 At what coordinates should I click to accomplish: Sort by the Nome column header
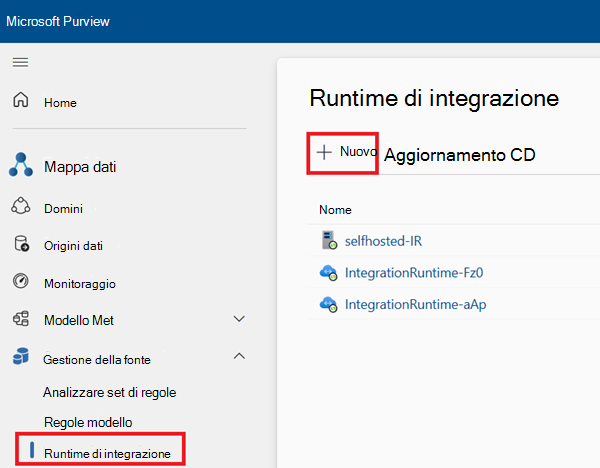click(x=335, y=210)
